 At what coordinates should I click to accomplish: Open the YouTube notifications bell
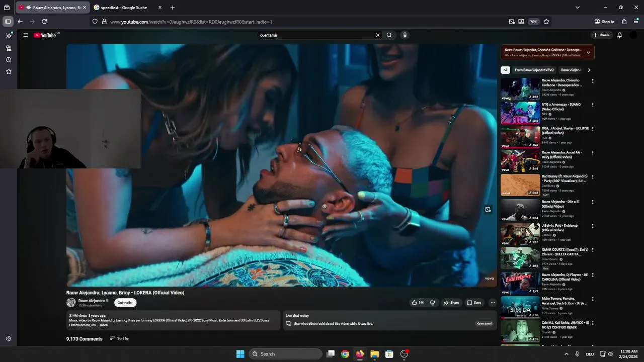619,35
